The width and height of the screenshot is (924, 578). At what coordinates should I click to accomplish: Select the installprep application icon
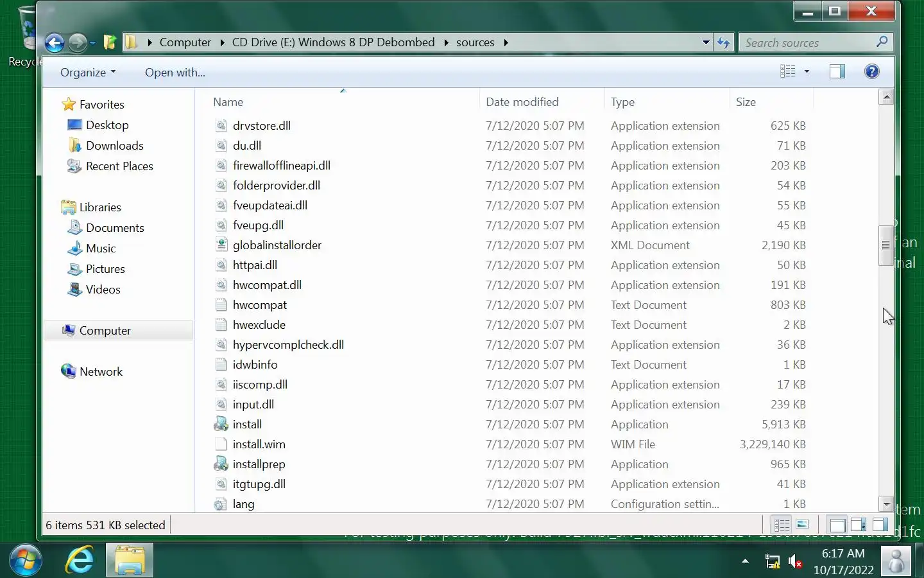tap(221, 464)
